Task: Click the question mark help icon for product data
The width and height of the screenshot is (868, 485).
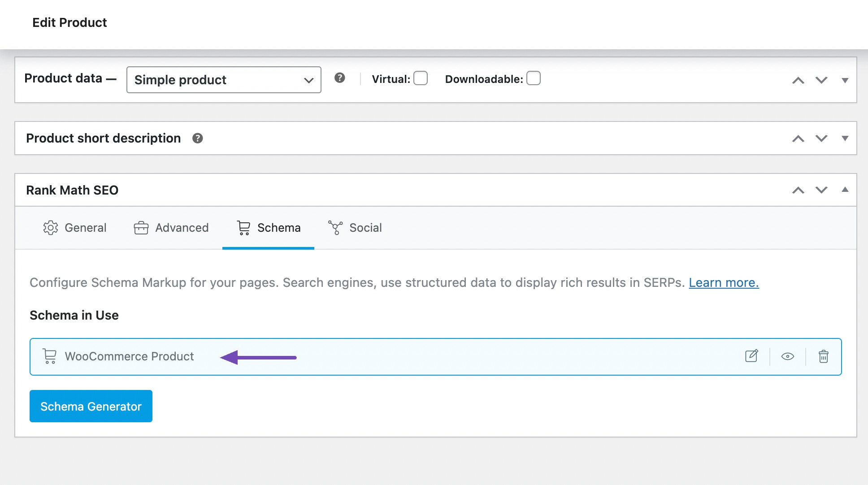Action: pyautogui.click(x=340, y=78)
